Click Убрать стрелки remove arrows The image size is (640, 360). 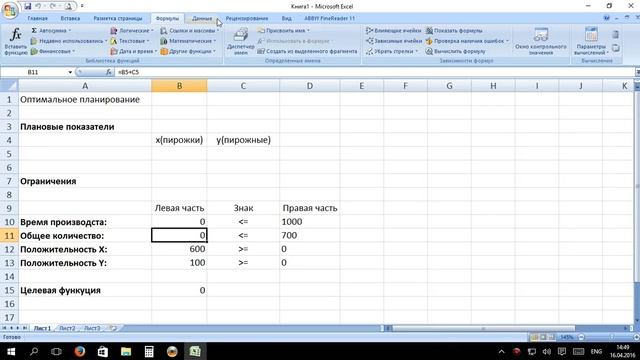point(392,51)
